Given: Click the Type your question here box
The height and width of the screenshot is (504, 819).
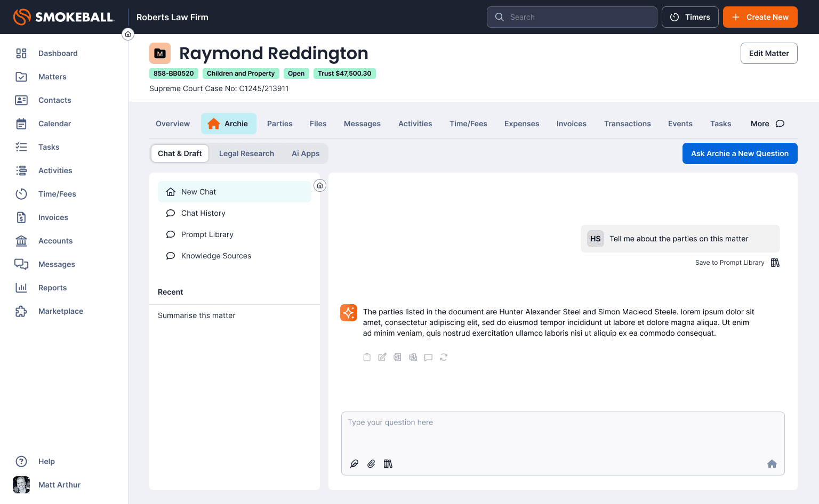Looking at the screenshot, I should click(563, 443).
